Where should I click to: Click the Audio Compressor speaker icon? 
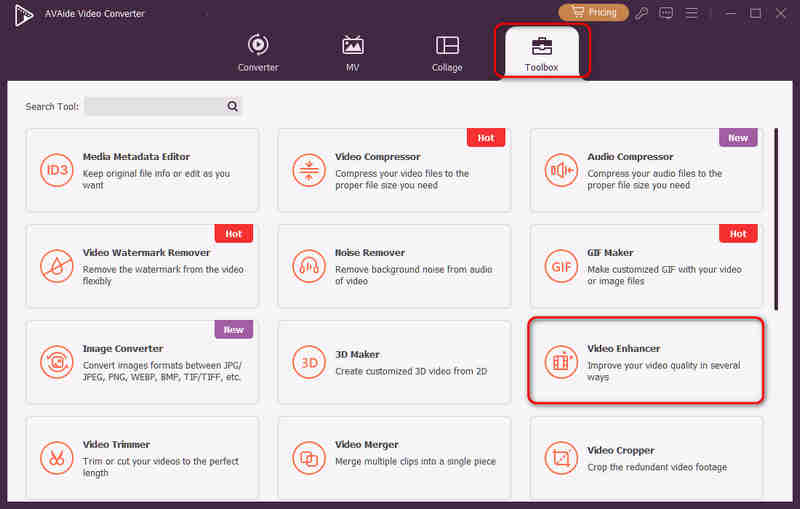(561, 170)
